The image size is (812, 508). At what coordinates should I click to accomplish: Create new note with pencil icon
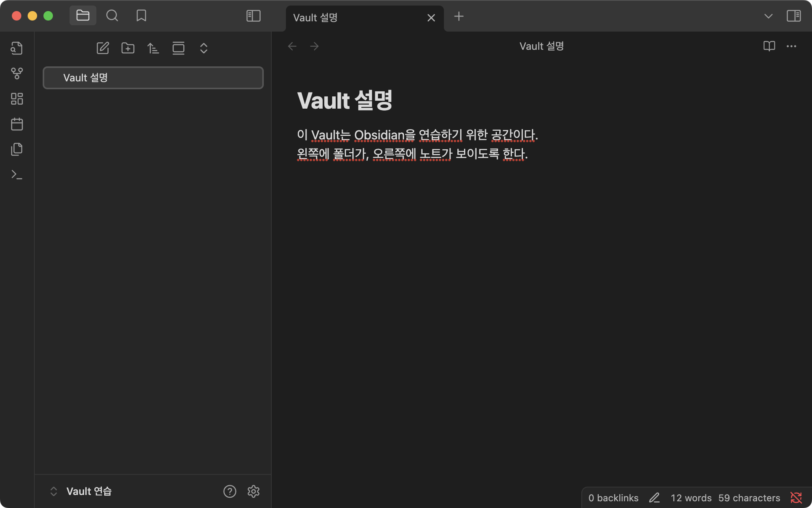(x=103, y=48)
